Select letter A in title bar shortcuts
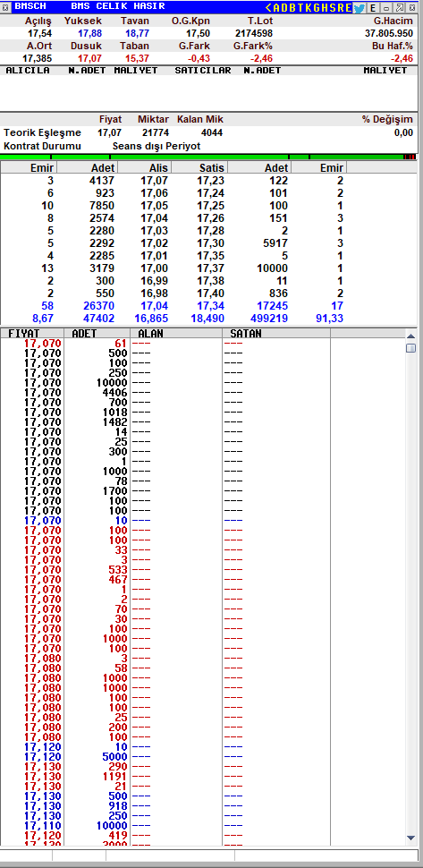The height and width of the screenshot is (868, 423). point(276,8)
